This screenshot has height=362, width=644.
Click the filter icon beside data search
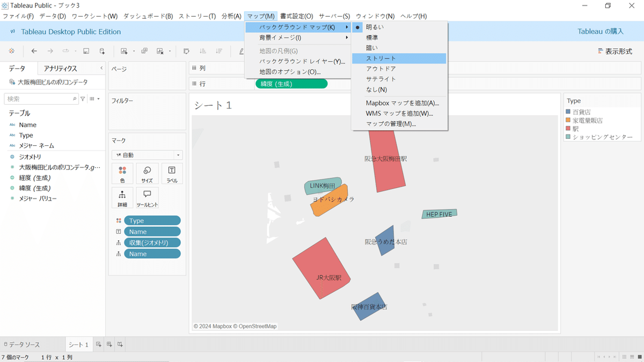83,99
